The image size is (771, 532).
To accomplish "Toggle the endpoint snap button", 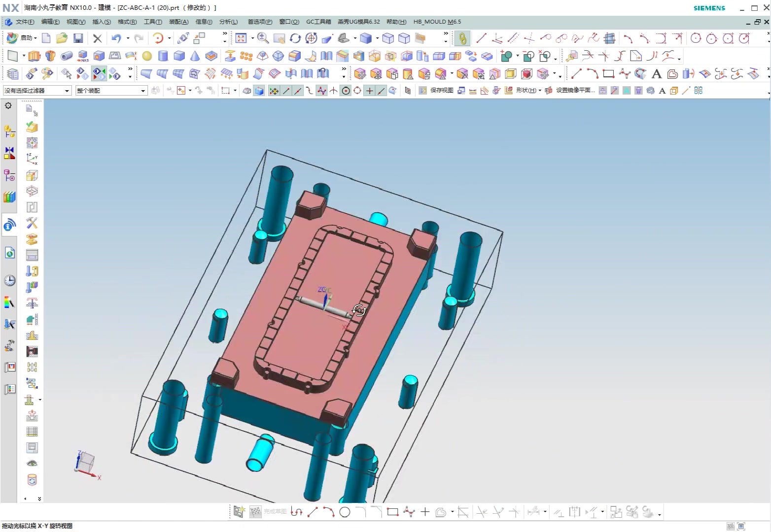I will click(x=286, y=91).
